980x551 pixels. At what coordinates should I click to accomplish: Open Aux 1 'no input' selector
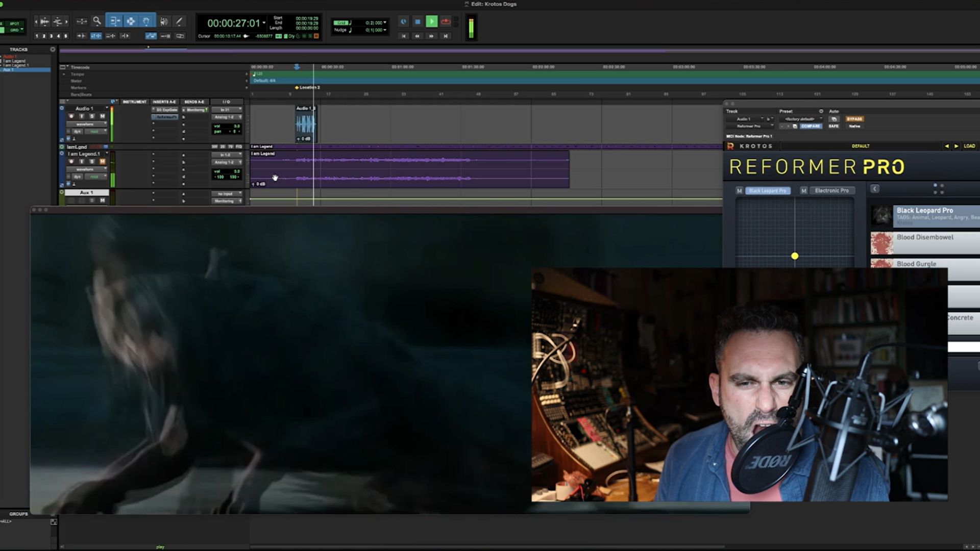pyautogui.click(x=227, y=194)
